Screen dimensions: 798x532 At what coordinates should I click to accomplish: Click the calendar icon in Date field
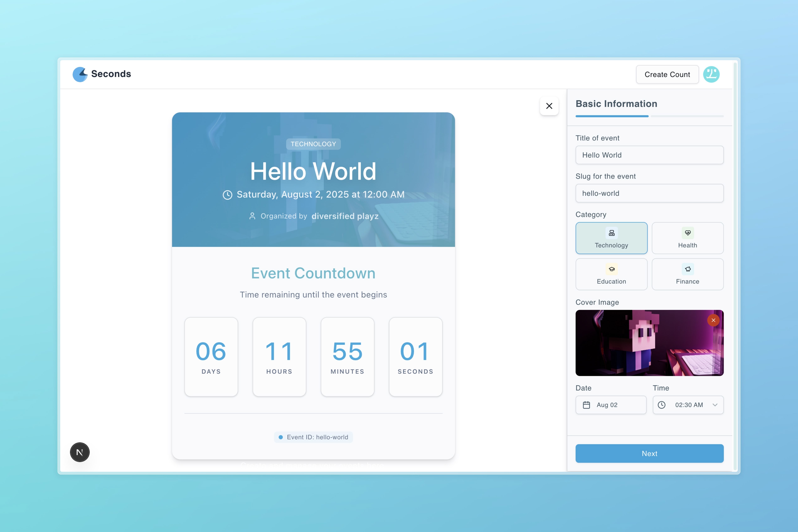(586, 405)
